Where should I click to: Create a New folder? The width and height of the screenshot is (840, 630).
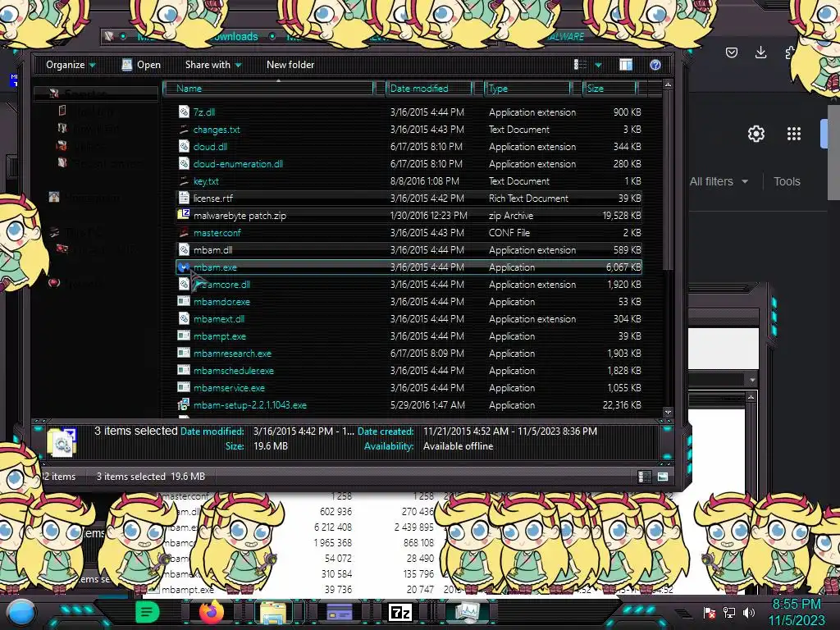(x=290, y=65)
